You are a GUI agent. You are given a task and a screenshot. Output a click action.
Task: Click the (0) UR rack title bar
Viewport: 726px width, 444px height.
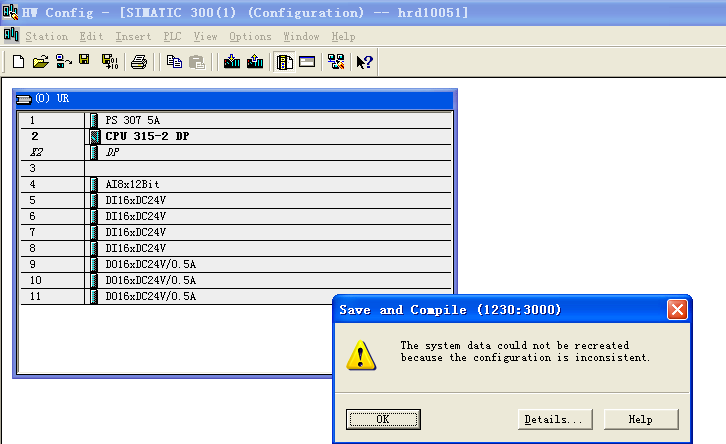point(235,99)
